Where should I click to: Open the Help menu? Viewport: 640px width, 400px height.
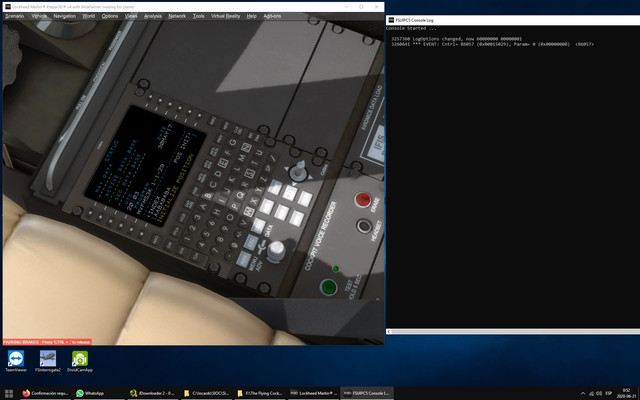(x=251, y=16)
